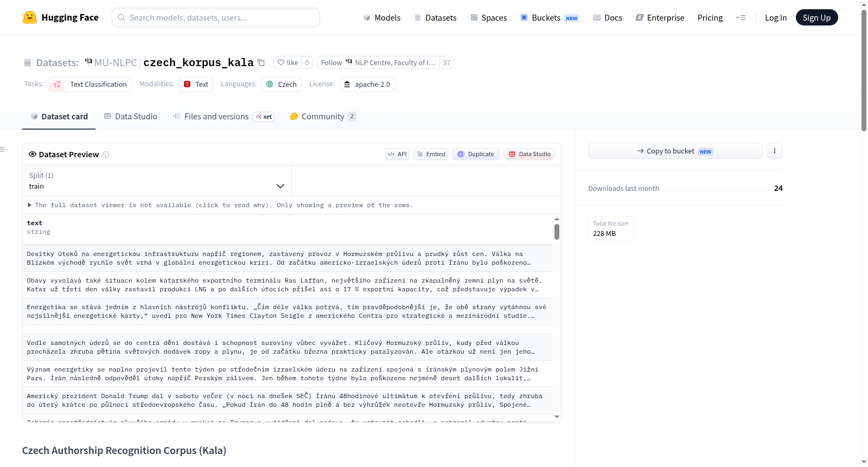This screenshot has width=868, height=467.
Task: Open the three-dot more options menu
Action: (775, 151)
